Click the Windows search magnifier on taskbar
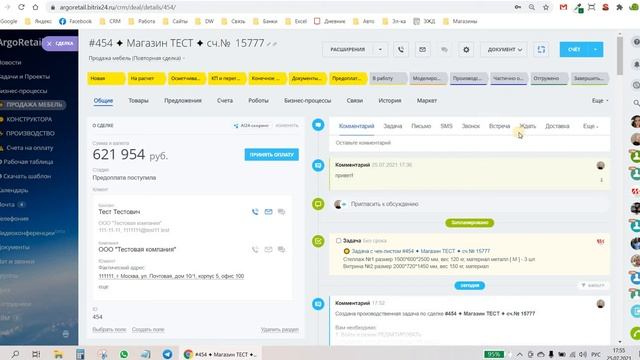 (15, 354)
